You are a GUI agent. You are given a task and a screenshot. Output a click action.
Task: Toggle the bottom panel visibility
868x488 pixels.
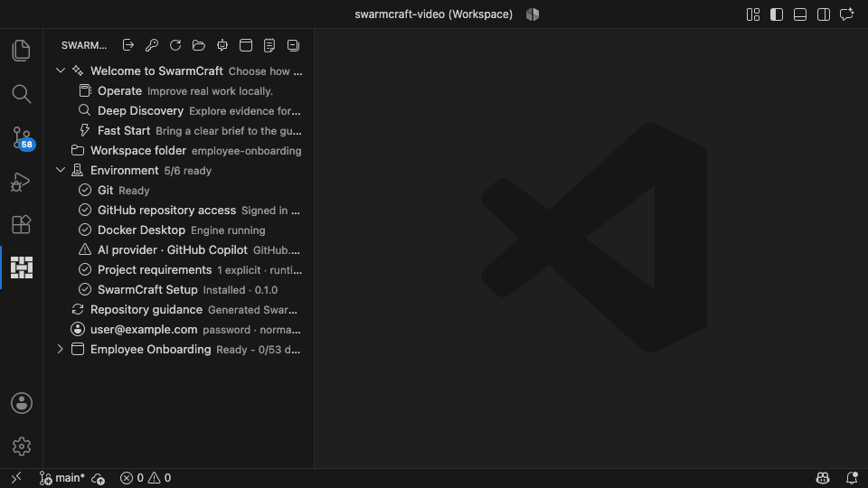800,14
